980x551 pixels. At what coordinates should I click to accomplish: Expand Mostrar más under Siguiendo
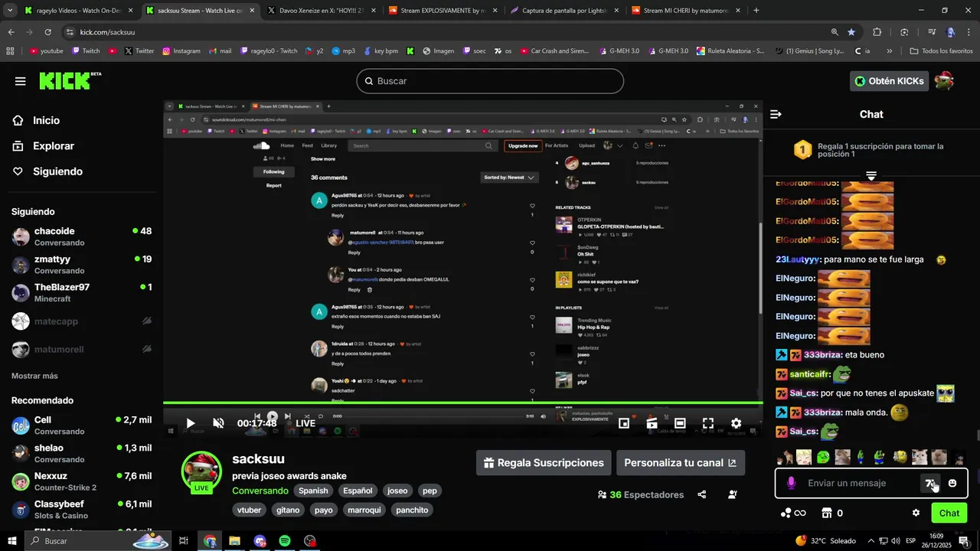(x=34, y=376)
